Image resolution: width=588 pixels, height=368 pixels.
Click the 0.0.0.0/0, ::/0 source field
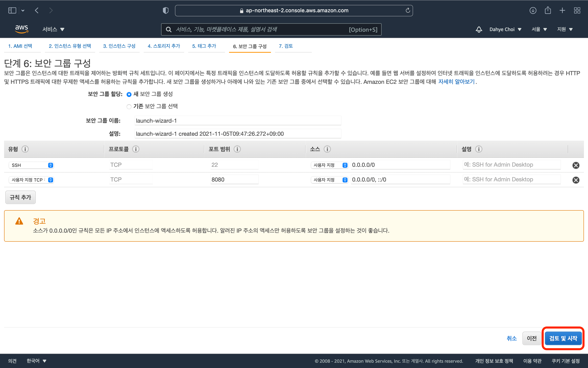(400, 179)
